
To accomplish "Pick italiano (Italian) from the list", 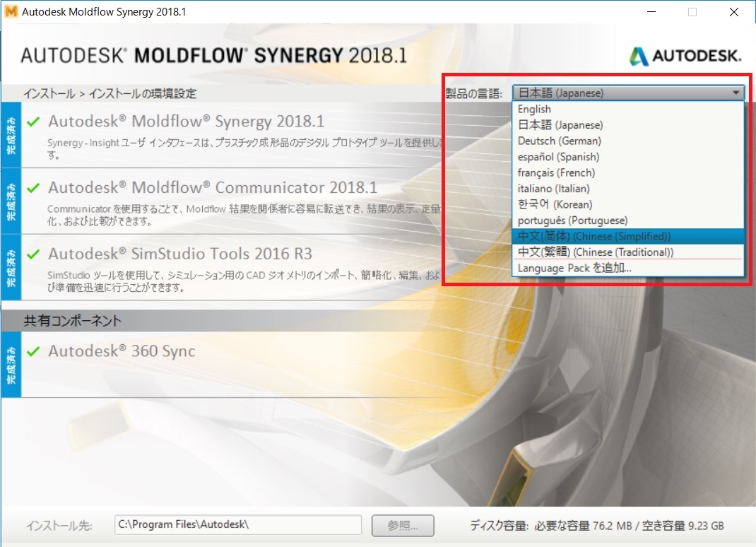I will 628,189.
